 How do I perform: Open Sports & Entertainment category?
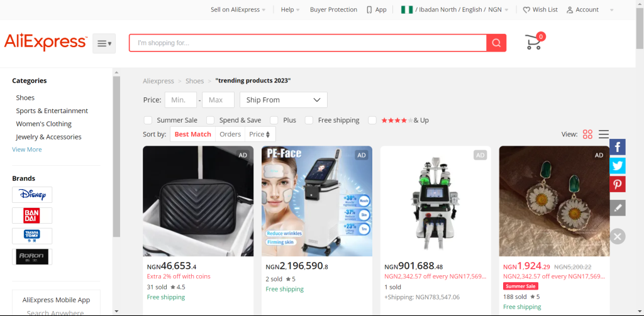click(52, 111)
